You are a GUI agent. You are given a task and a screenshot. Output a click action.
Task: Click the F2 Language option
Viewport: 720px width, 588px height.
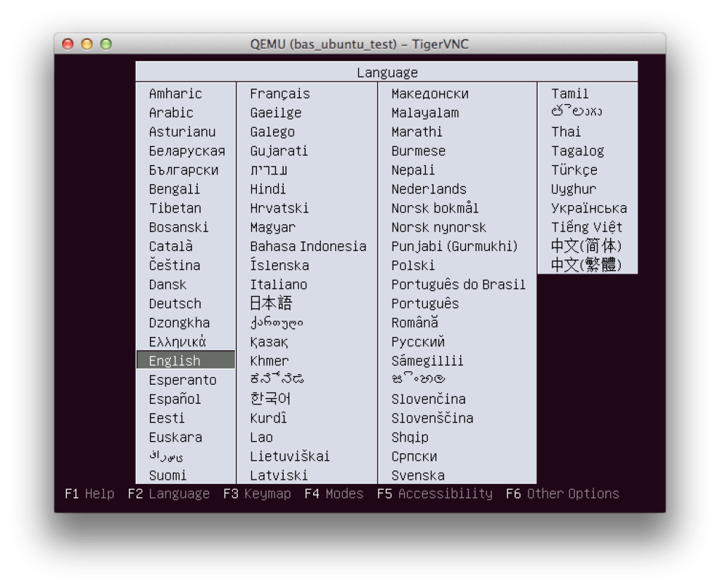tap(169, 494)
